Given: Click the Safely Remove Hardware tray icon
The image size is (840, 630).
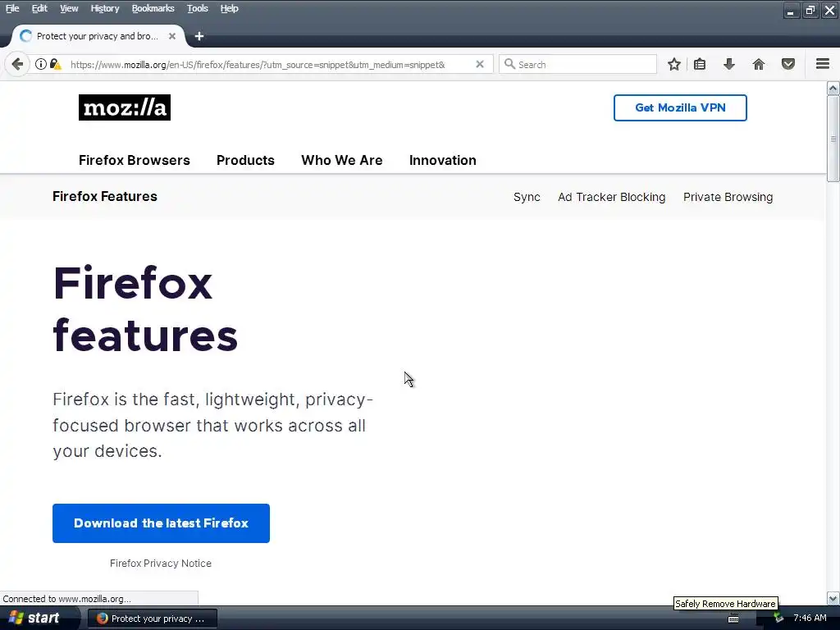Looking at the screenshot, I should coord(778,619).
